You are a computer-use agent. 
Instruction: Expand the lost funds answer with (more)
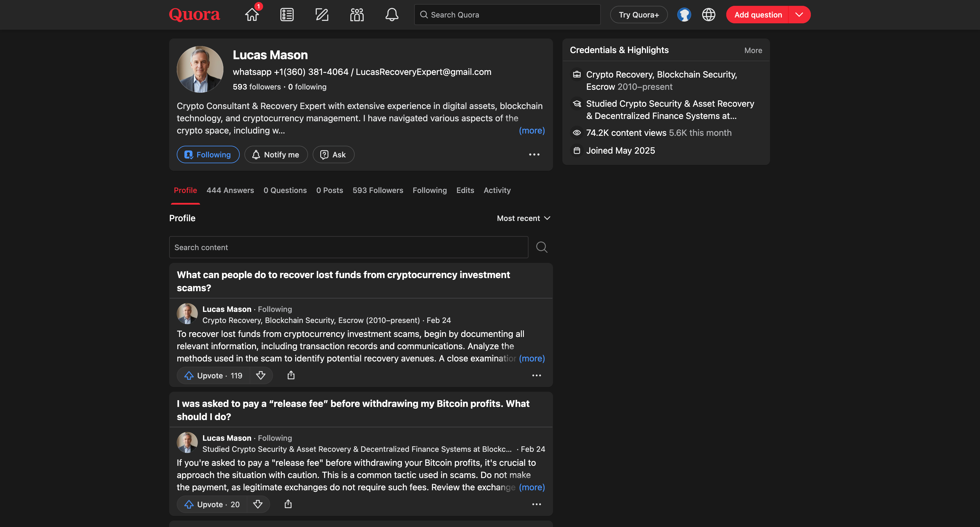tap(532, 359)
